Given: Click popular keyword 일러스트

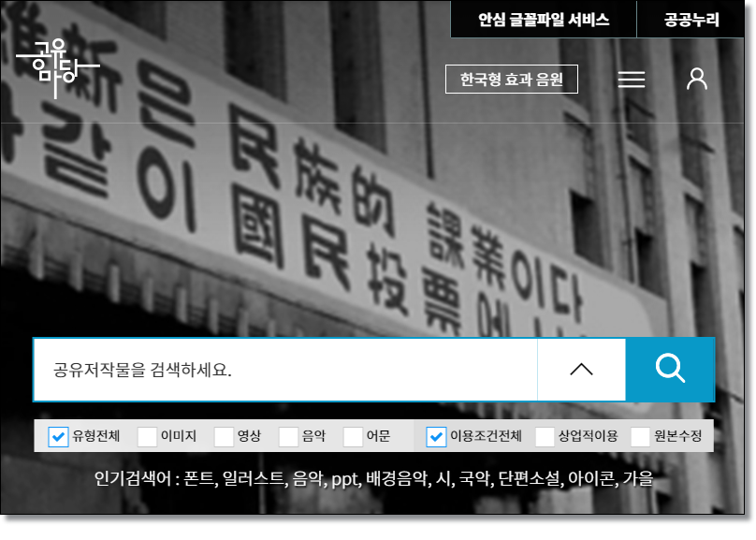Looking at the screenshot, I should click(254, 479).
